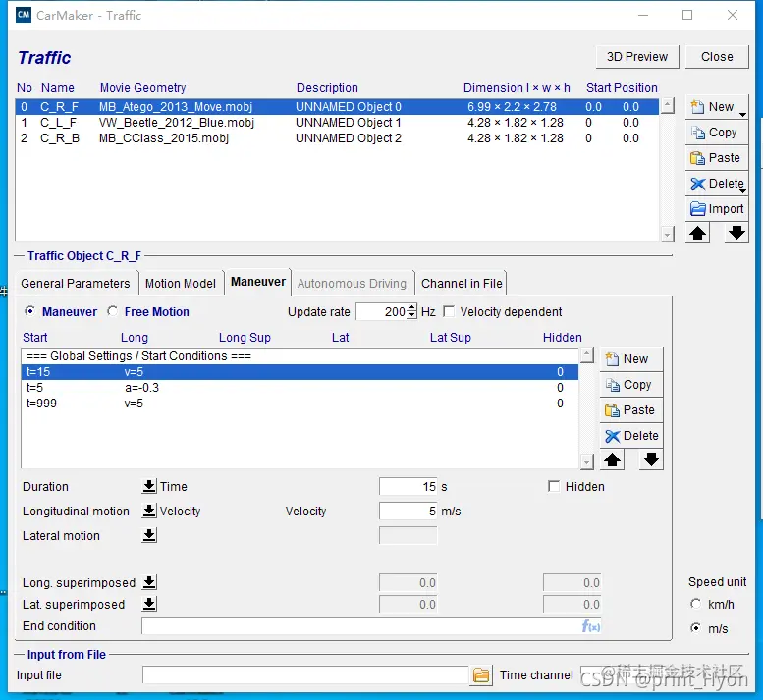
Task: Open the Channel in File tab
Action: [462, 283]
